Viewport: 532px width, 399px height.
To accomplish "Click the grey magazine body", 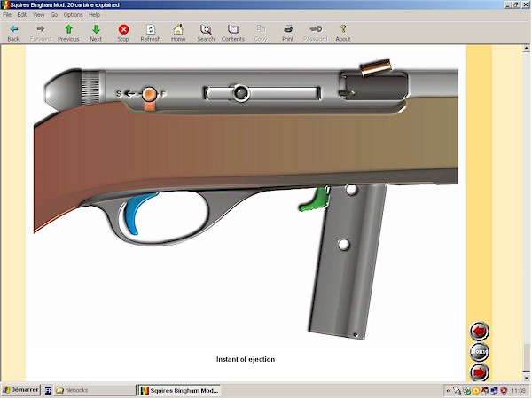I will 348,263.
